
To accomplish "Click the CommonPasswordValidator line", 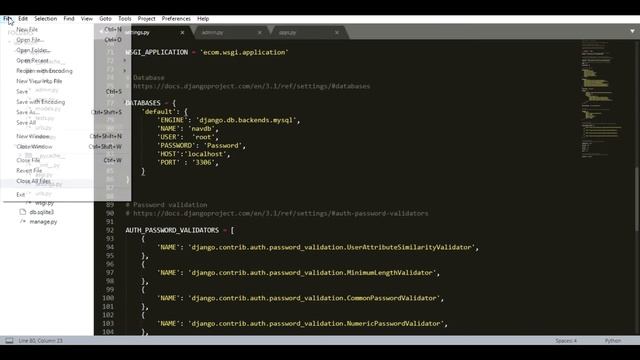I will click(x=300, y=298).
